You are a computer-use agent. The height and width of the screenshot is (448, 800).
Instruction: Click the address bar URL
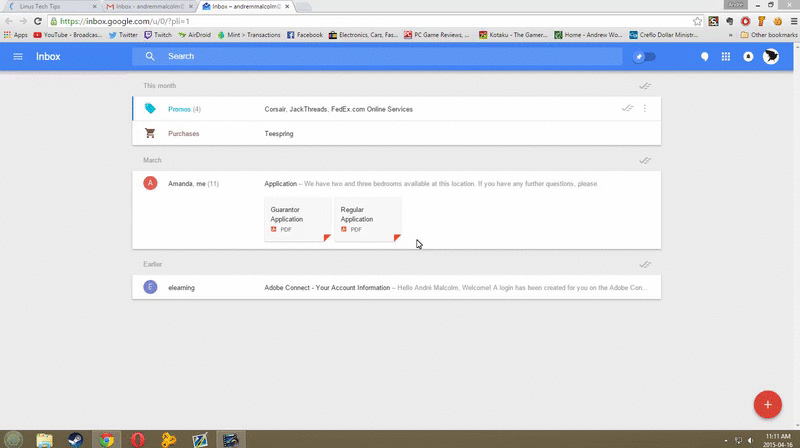124,21
